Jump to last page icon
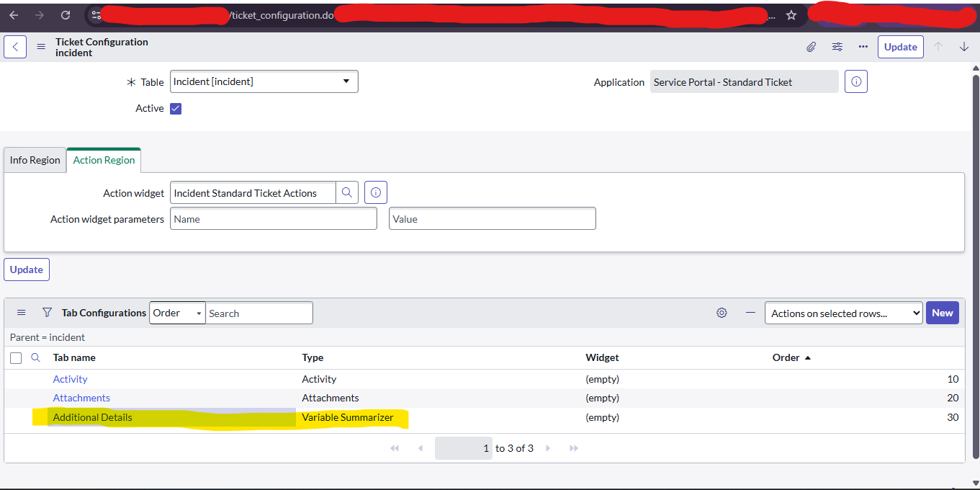Viewport: 980px width, 490px height. click(x=574, y=448)
